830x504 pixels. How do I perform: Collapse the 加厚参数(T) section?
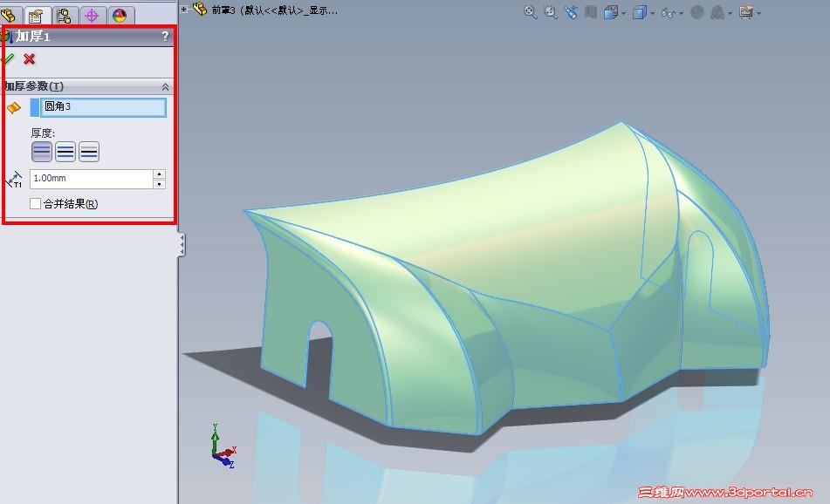[x=165, y=86]
